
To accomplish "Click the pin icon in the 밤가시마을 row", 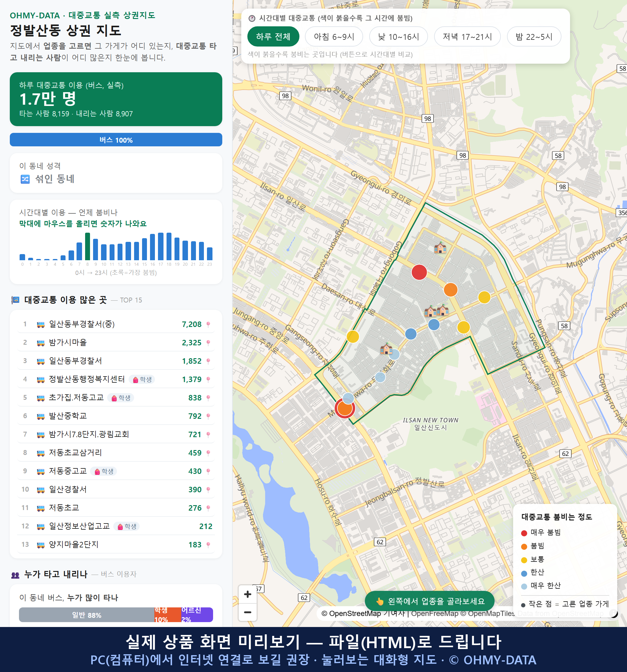I will coord(208,343).
